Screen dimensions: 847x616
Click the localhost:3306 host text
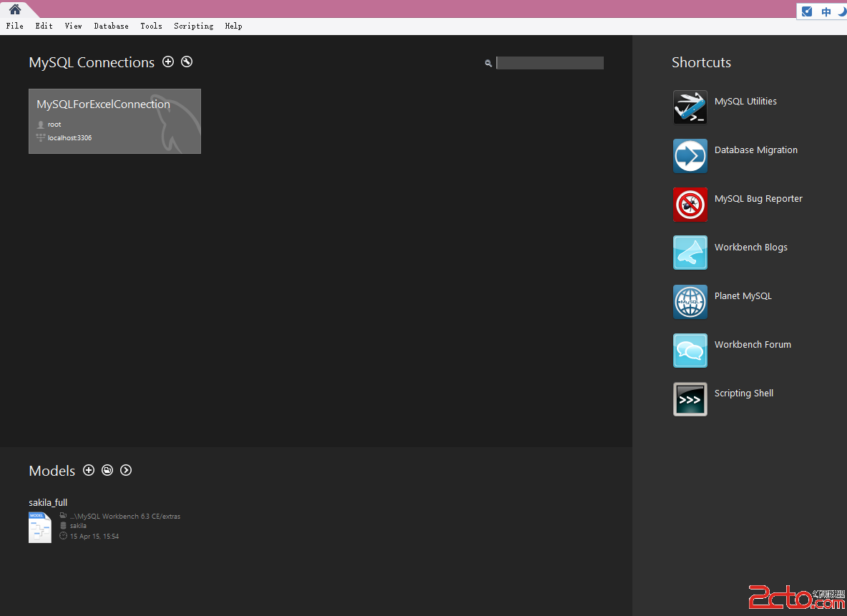tap(69, 138)
